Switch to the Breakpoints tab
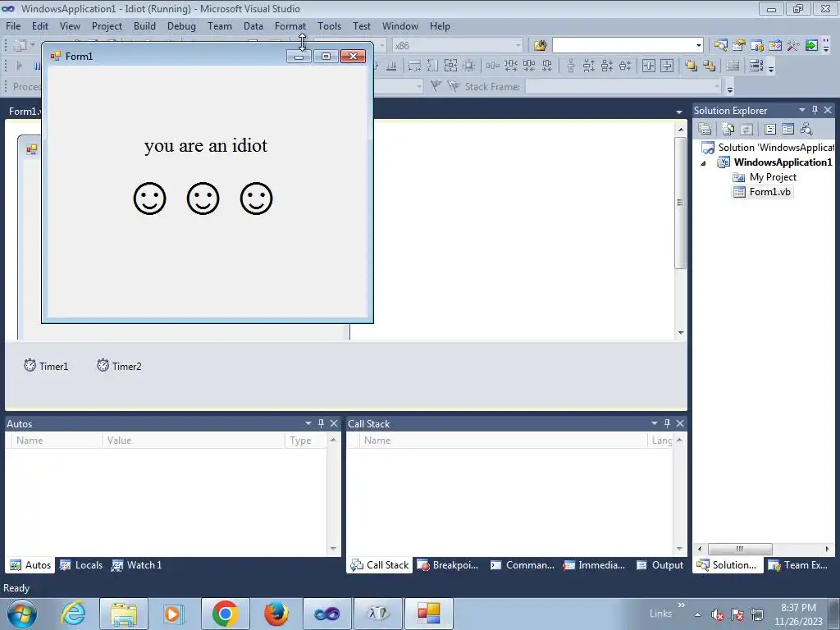 [448, 565]
